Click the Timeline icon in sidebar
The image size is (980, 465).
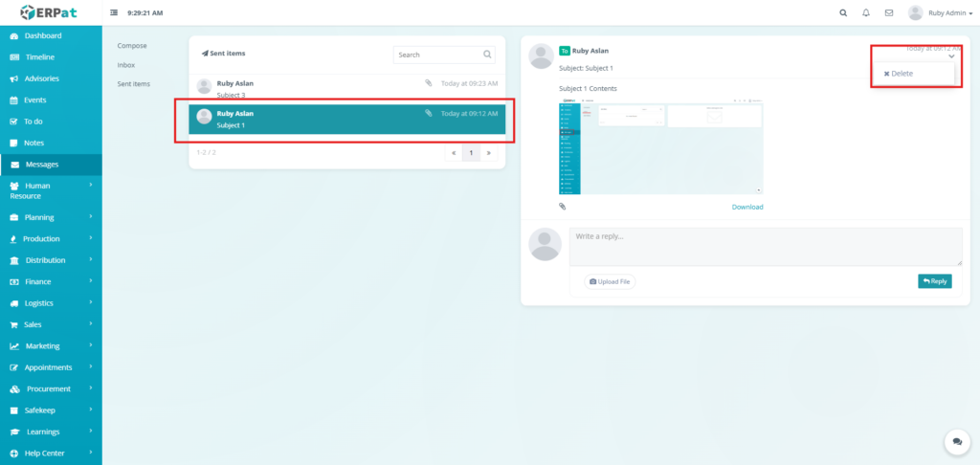(x=14, y=57)
